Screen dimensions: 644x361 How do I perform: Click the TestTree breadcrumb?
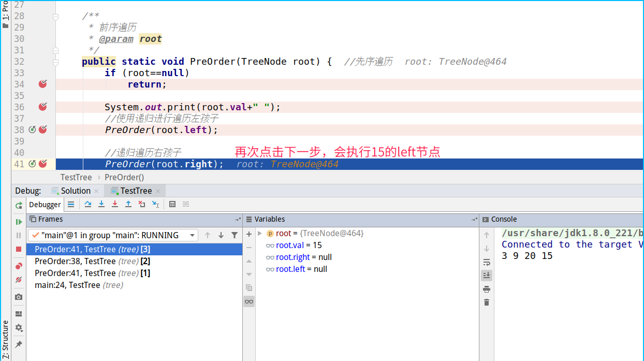click(x=76, y=177)
